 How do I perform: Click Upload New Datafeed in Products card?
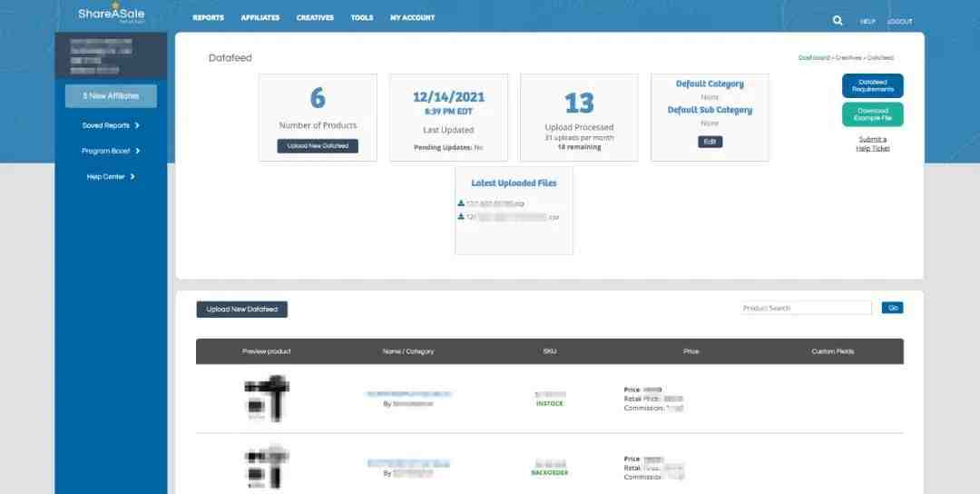point(318,145)
